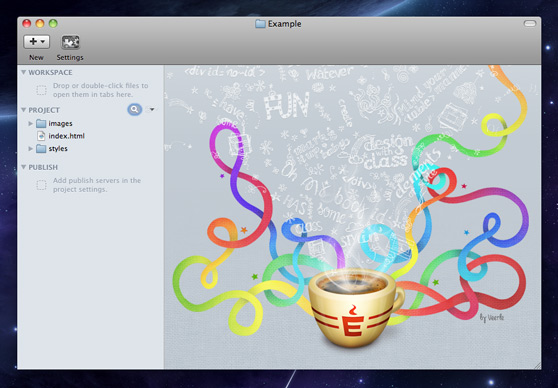The width and height of the screenshot is (558, 388).
Task: Select the index.html file icon
Action: pos(41,136)
